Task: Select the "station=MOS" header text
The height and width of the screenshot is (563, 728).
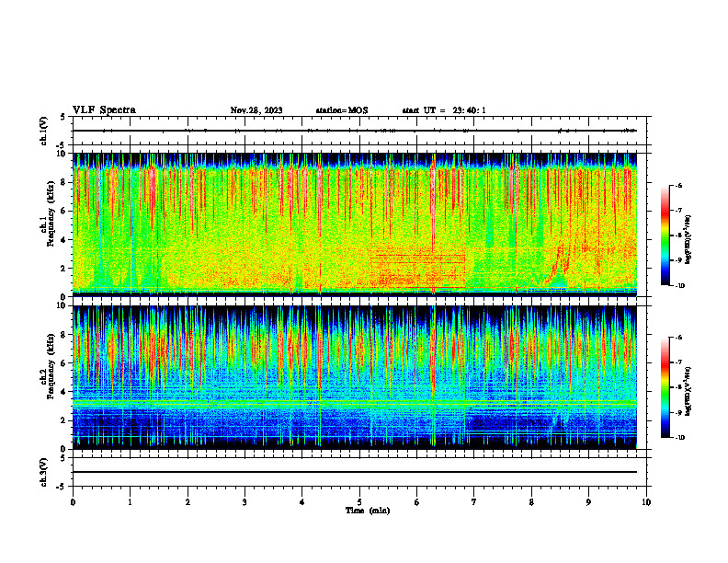Action: tap(342, 110)
